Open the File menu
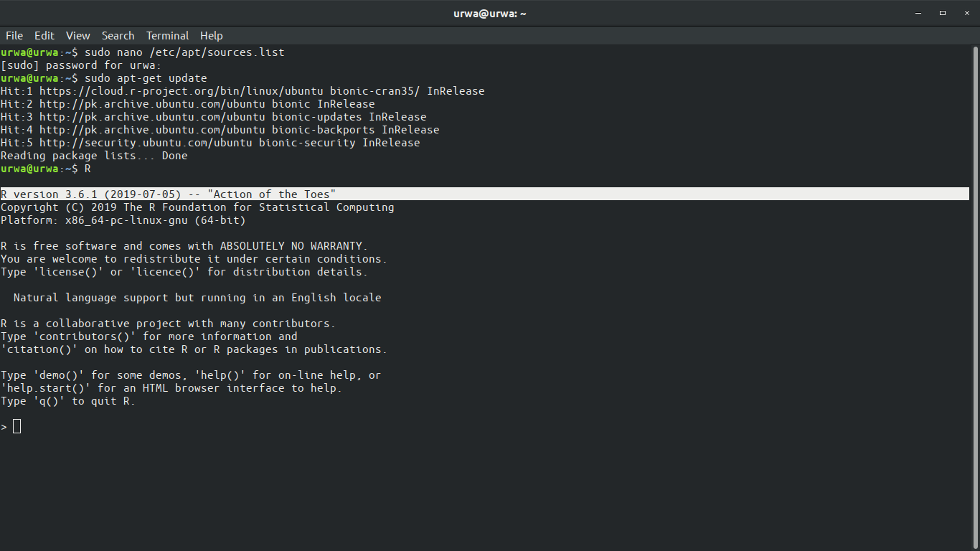Viewport: 980px width, 551px height. (14, 35)
